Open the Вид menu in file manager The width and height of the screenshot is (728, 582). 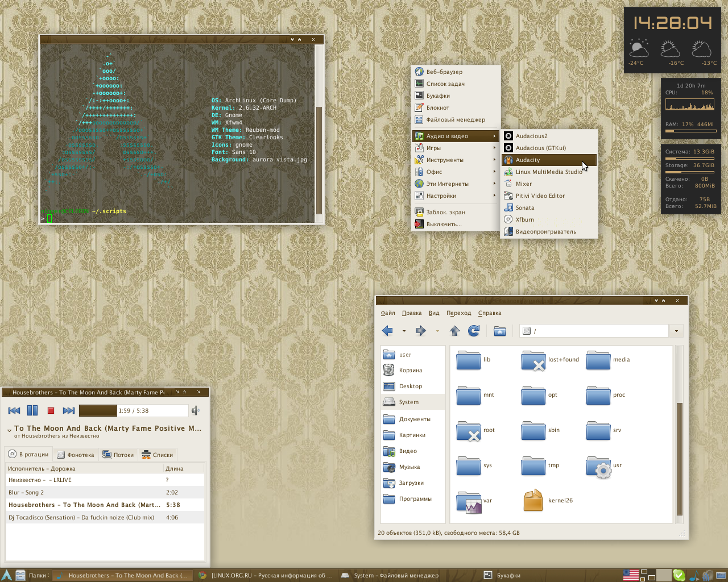[x=434, y=313]
